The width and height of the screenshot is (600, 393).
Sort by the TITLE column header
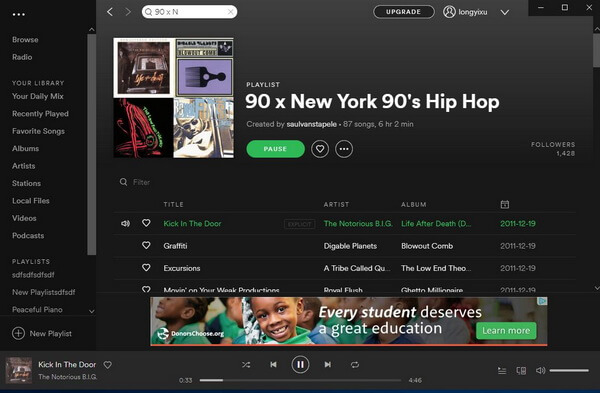pyautogui.click(x=173, y=204)
